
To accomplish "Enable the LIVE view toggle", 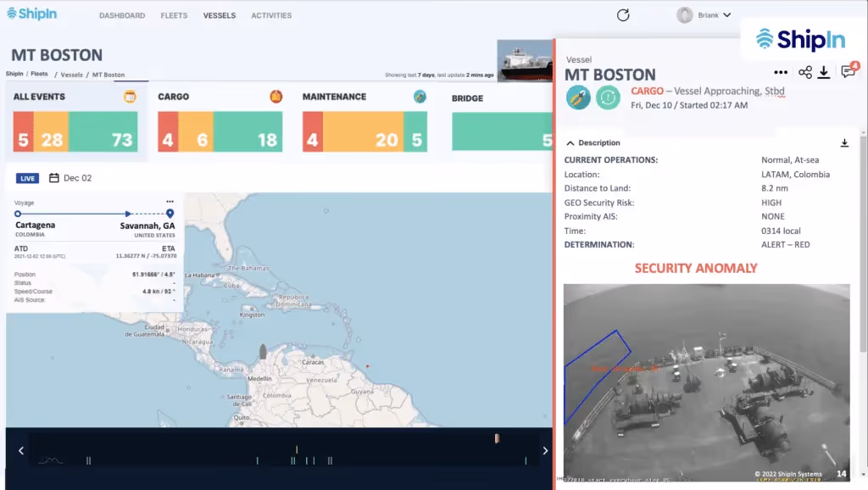I will (26, 178).
